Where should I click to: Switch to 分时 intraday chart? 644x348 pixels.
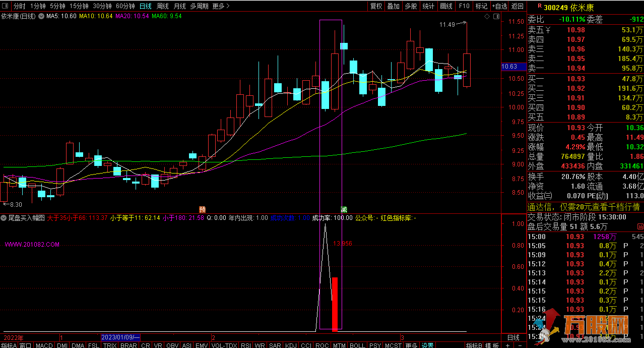19,6
